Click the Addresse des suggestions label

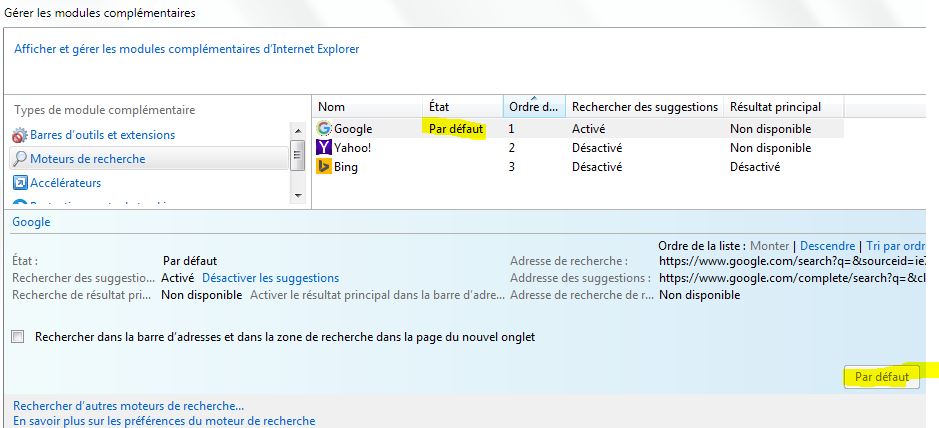coord(580,278)
